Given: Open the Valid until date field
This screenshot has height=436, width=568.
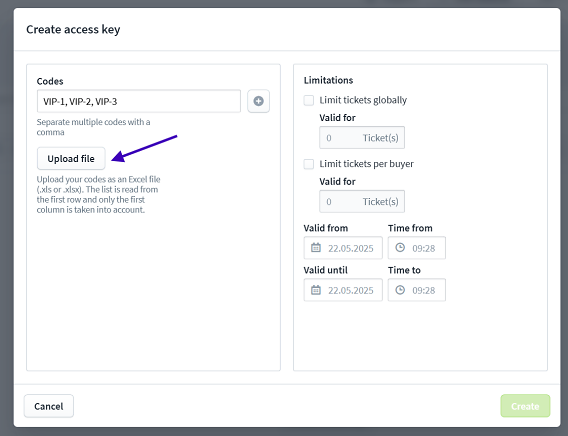Looking at the screenshot, I should coord(343,290).
